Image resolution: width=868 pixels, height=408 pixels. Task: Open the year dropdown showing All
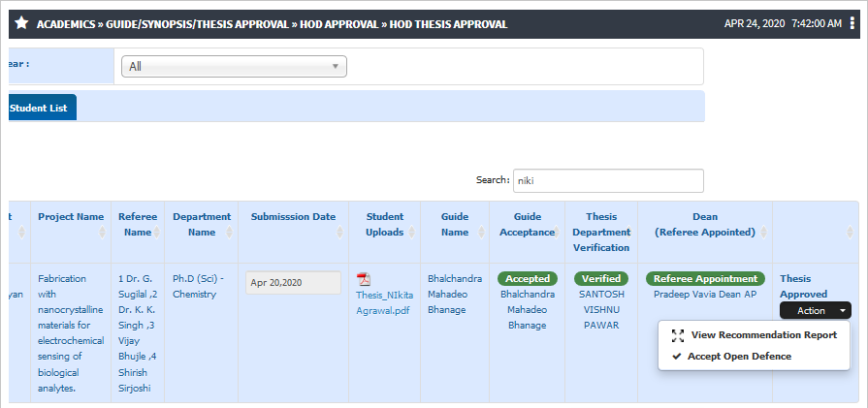234,66
